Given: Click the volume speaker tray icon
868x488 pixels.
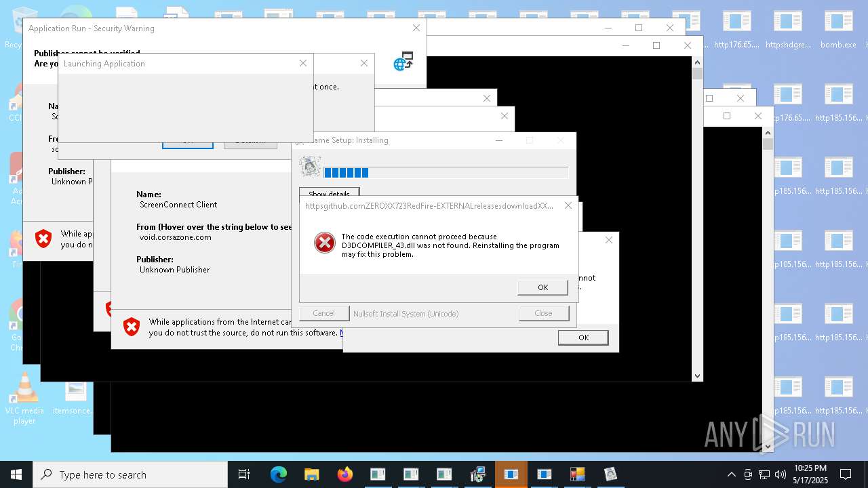Looking at the screenshot, I should pos(781,474).
